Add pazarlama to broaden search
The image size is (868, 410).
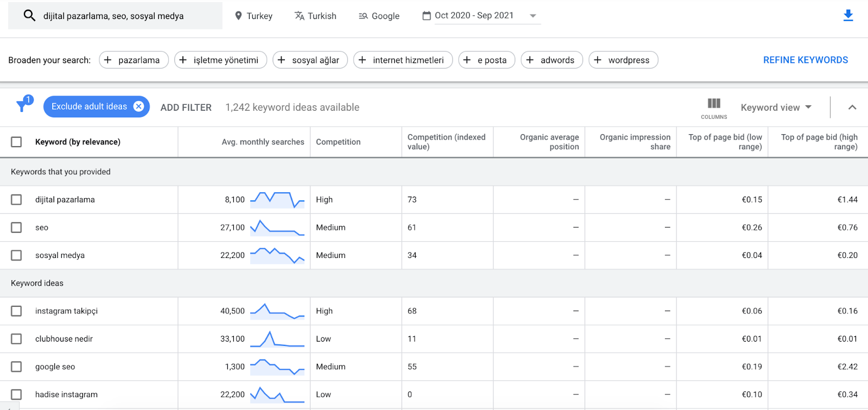pyautogui.click(x=133, y=60)
